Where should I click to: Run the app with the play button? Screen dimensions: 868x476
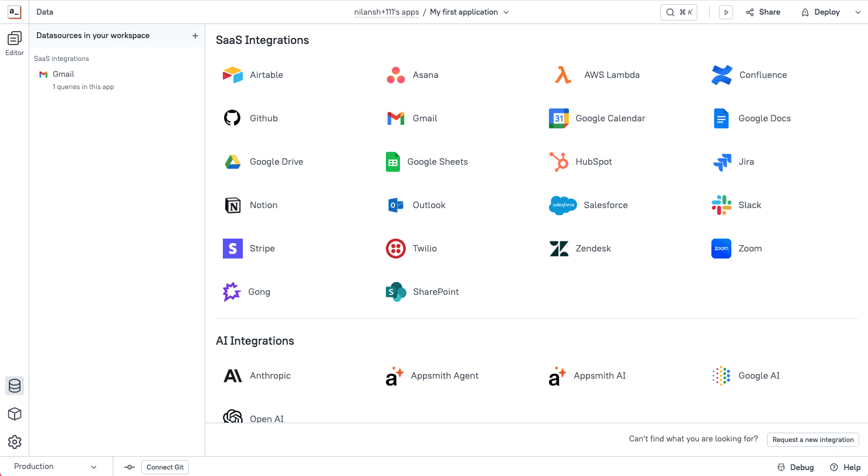coord(726,12)
